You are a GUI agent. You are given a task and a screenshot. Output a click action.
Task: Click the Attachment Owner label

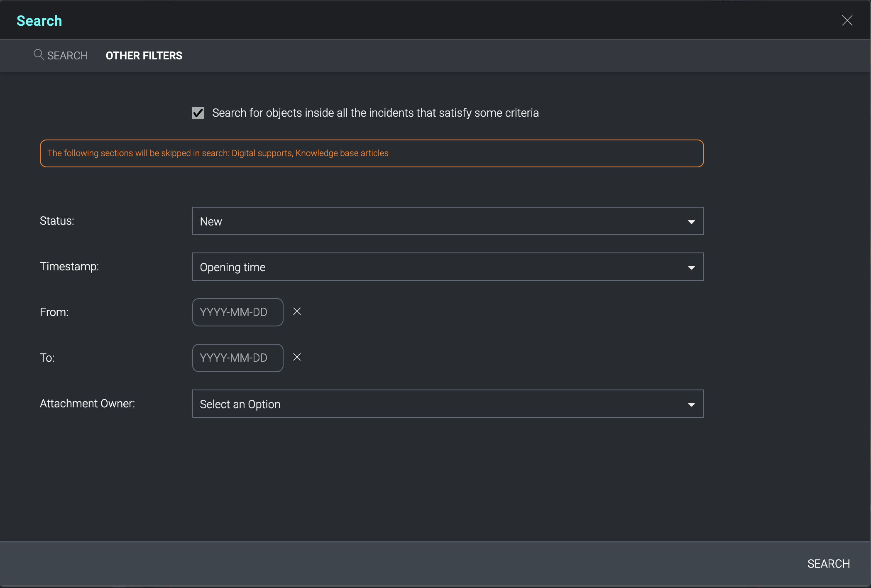pyautogui.click(x=87, y=404)
